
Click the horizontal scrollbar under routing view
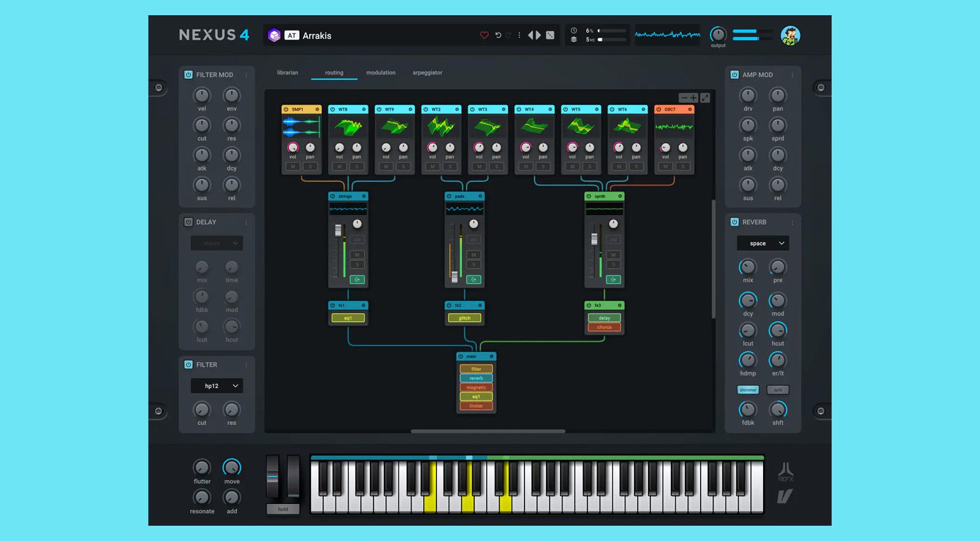pyautogui.click(x=488, y=432)
